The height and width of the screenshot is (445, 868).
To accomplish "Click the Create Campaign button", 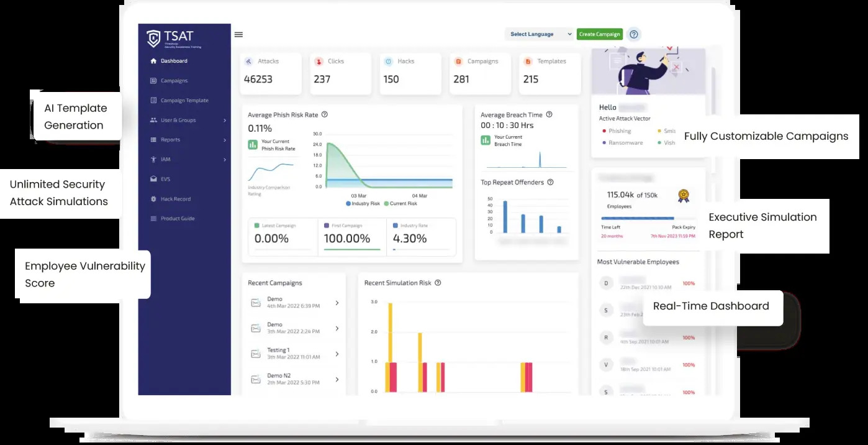I will pyautogui.click(x=600, y=34).
